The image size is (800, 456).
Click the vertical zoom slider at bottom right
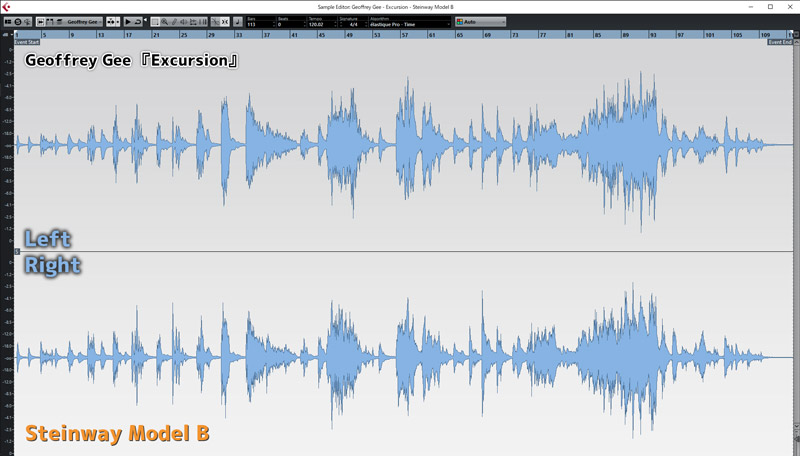pos(796,441)
